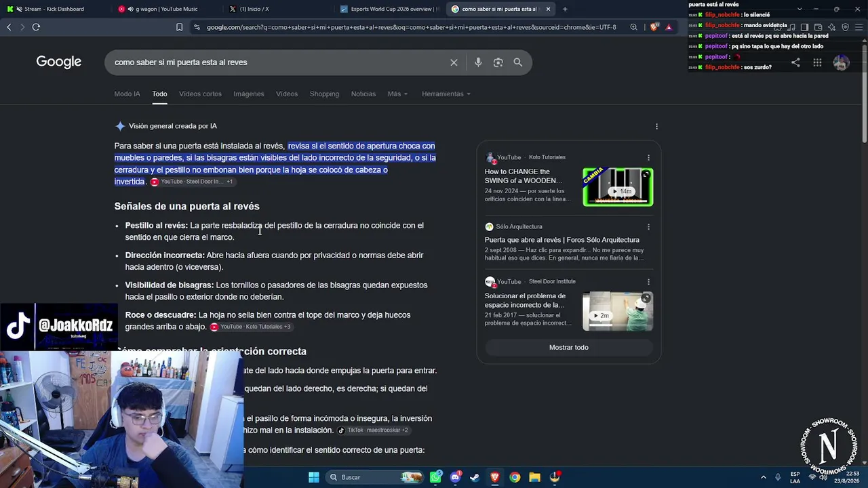The height and width of the screenshot is (488, 868).
Task: Open the 'How to CHANGE the SWING' result
Action: (524, 176)
